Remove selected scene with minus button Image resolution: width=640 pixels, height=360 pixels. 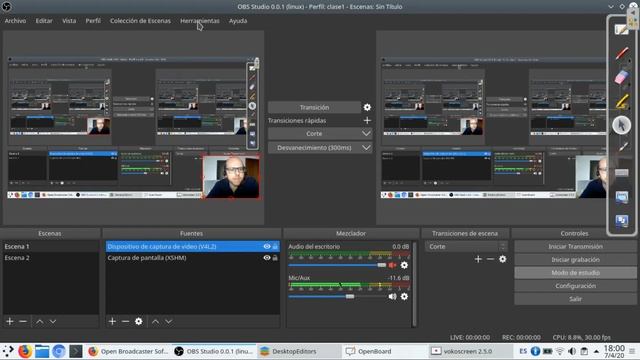click(x=23, y=322)
